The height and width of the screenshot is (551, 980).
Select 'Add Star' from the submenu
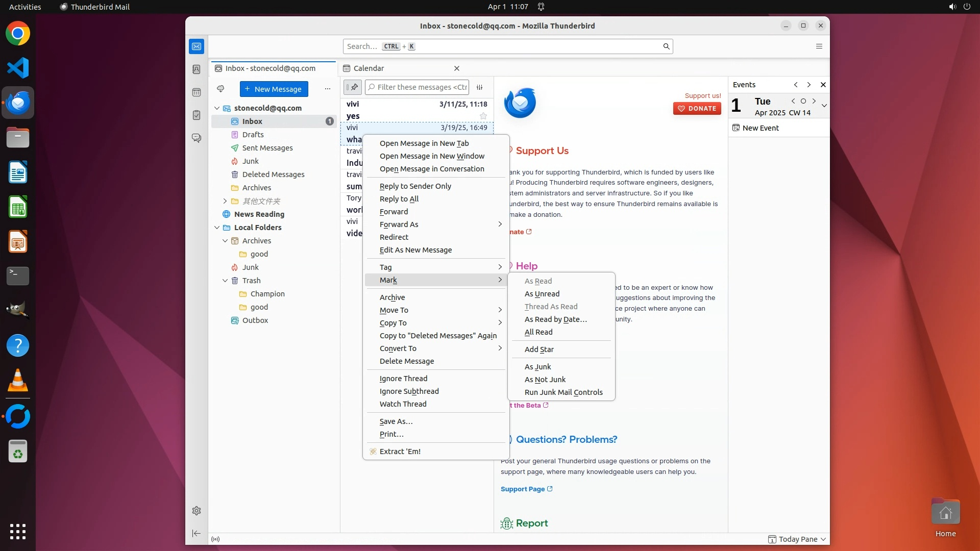pyautogui.click(x=539, y=349)
